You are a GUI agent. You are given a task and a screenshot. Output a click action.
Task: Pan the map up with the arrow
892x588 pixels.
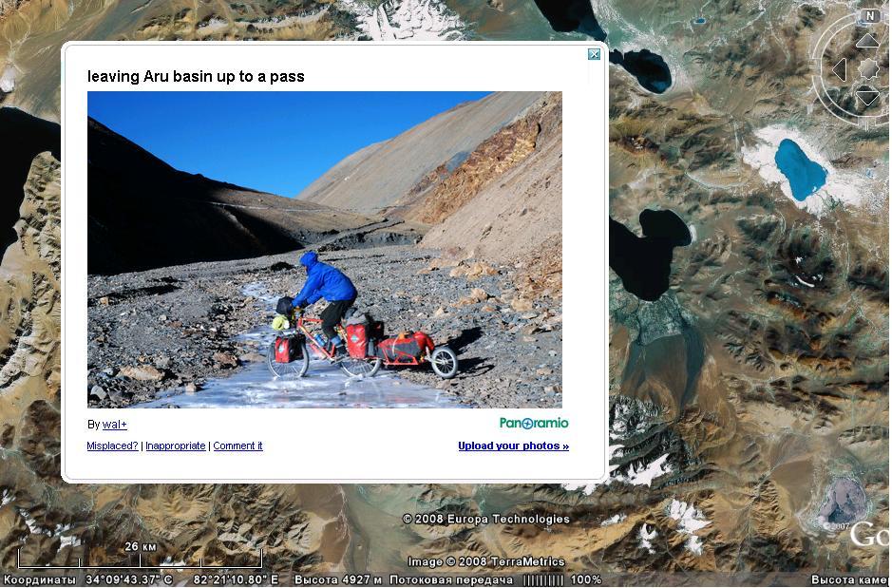pyautogui.click(x=867, y=41)
